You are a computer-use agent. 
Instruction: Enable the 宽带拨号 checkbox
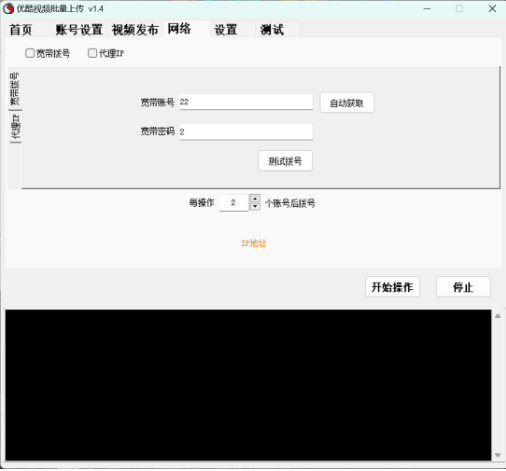30,53
